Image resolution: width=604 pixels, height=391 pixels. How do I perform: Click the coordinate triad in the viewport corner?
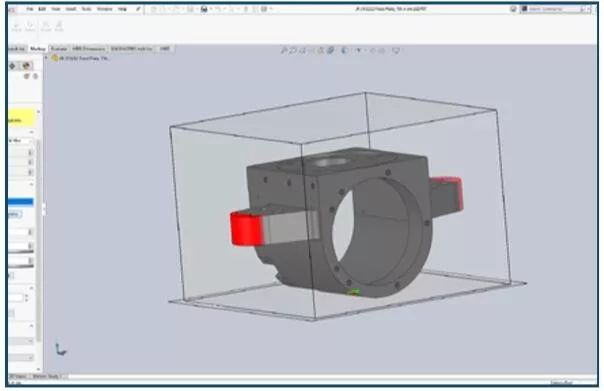tap(61, 349)
